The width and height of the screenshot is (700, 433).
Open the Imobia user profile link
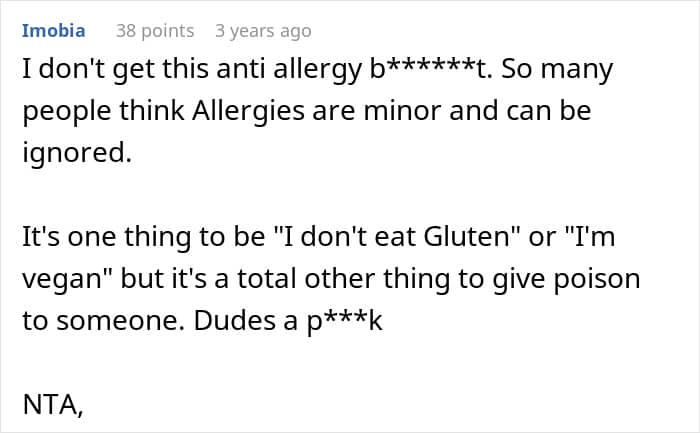pyautogui.click(x=54, y=31)
